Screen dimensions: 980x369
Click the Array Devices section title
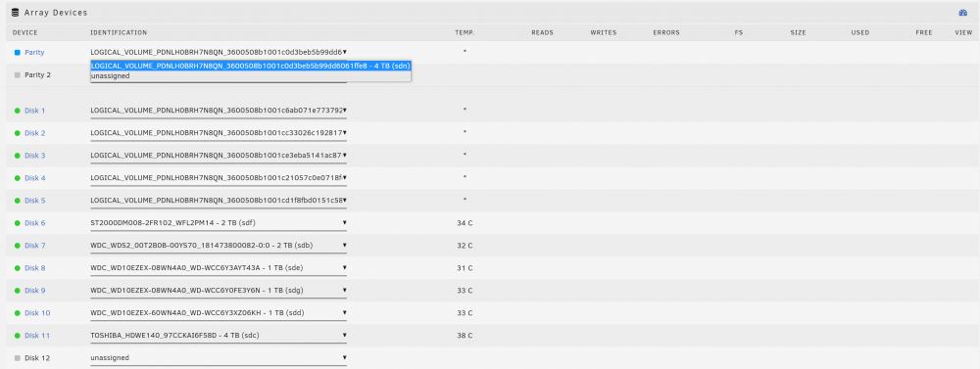click(x=56, y=13)
